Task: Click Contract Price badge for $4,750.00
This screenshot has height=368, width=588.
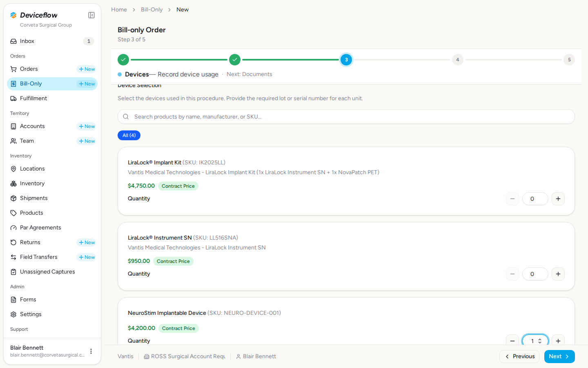Action: pos(178,186)
